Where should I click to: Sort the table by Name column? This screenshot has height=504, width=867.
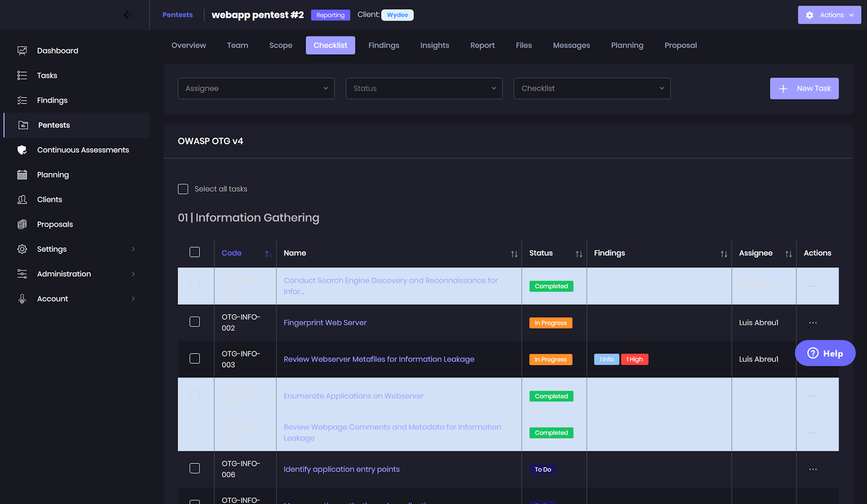514,254
